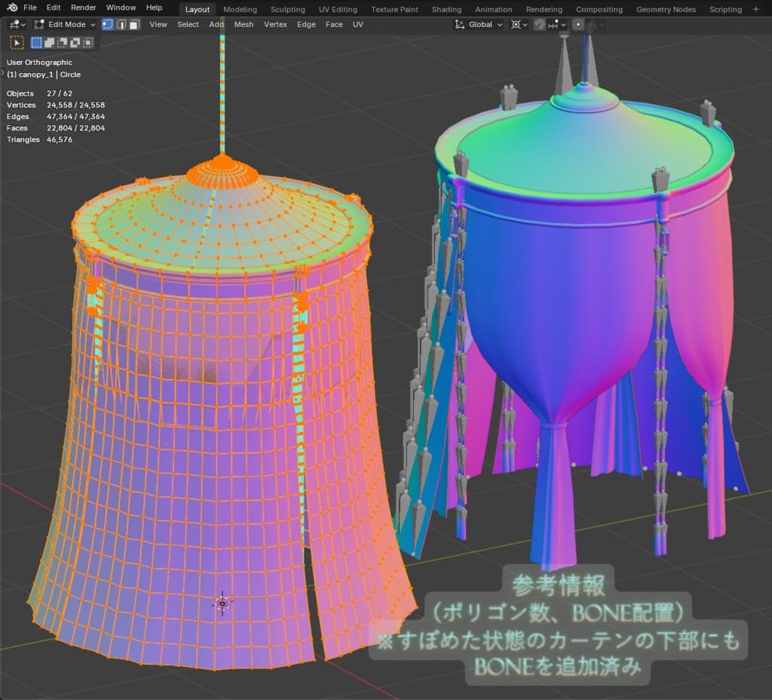
Task: Toggle proportional editing
Action: [x=578, y=24]
